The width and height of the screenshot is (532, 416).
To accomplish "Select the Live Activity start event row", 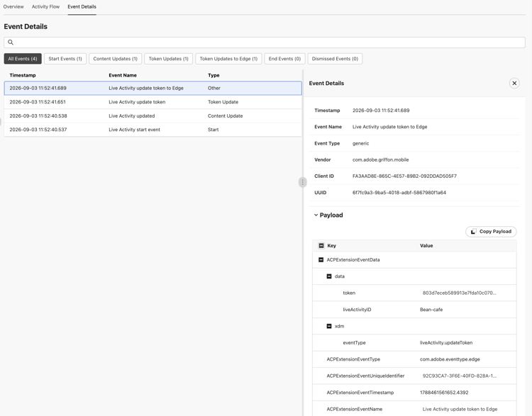I will coord(153,130).
